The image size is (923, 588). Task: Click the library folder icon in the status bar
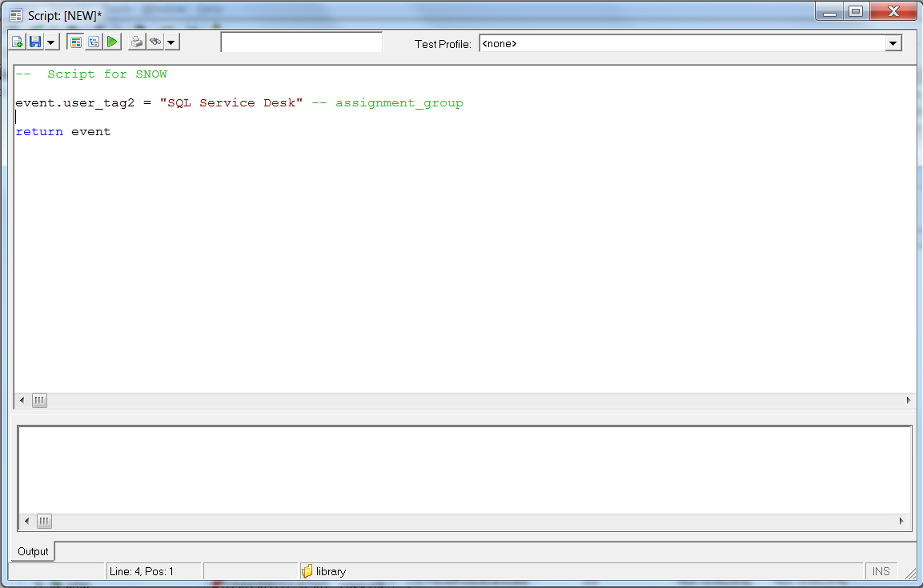[x=308, y=570]
